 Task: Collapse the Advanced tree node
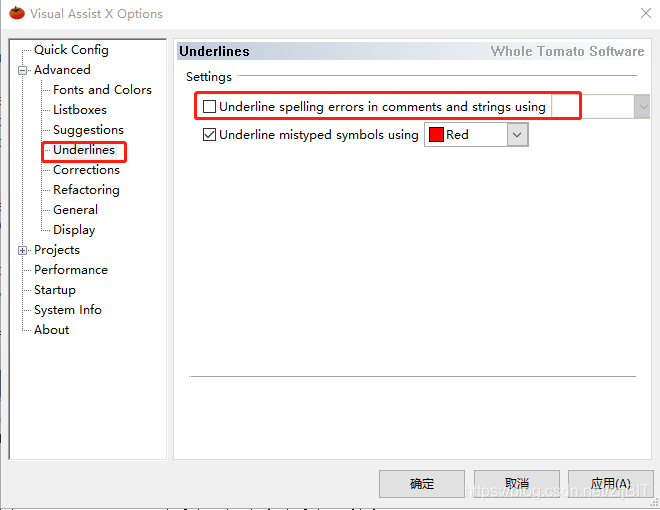23,70
